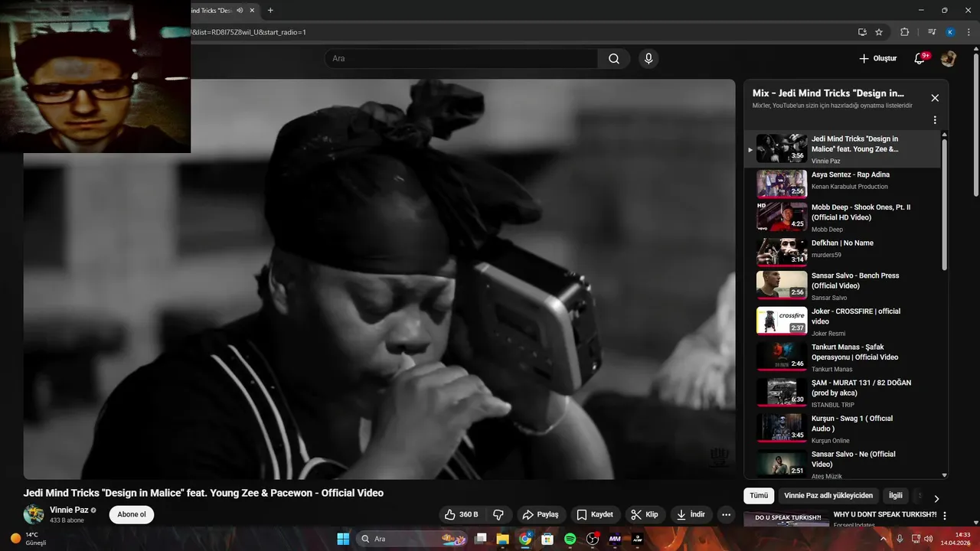Like the video with 360 B likes

click(461, 515)
